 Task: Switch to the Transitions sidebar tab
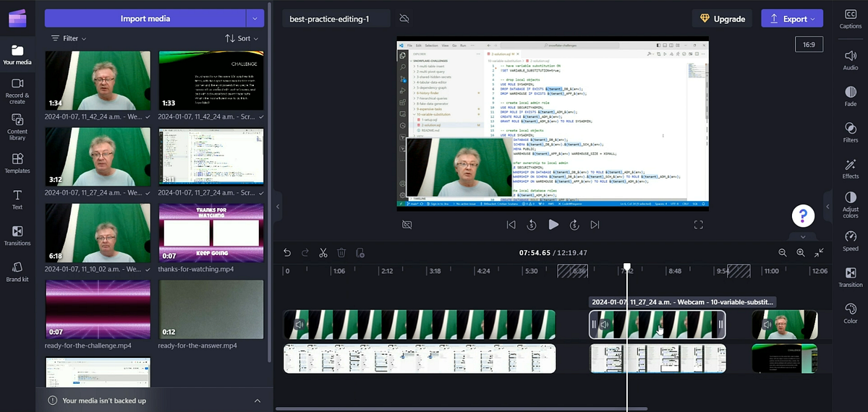(x=17, y=236)
